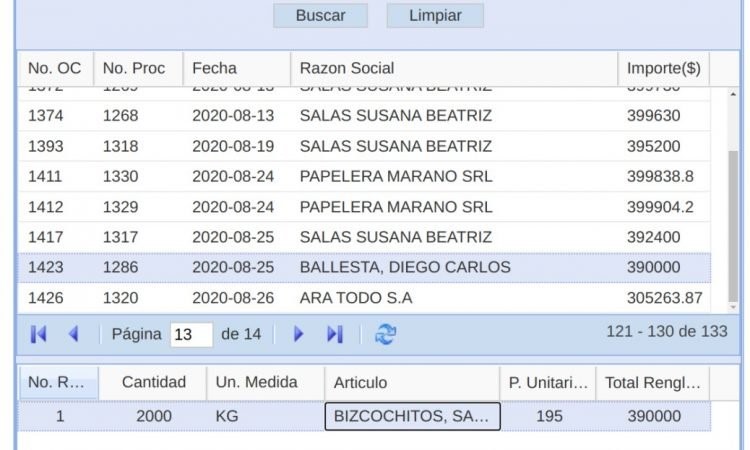Screen dimensions: 750x450
Task: Sort detail grid by Articulo header
Action: (x=412, y=383)
